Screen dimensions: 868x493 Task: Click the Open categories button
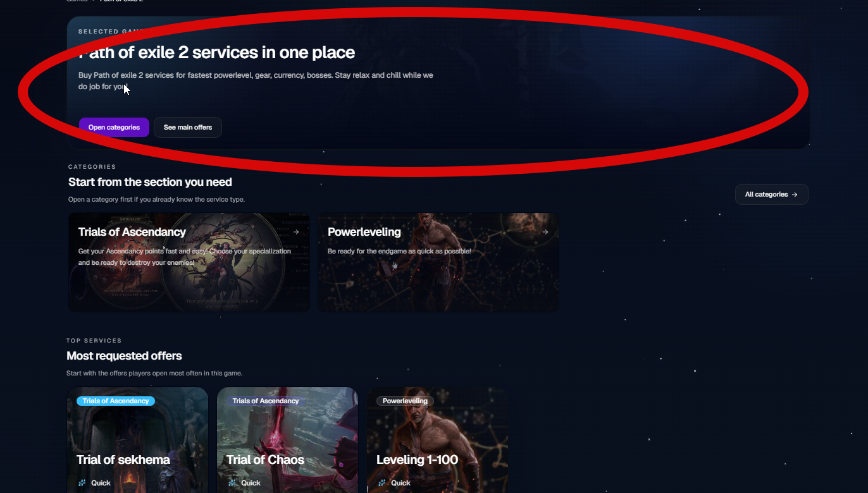point(114,127)
